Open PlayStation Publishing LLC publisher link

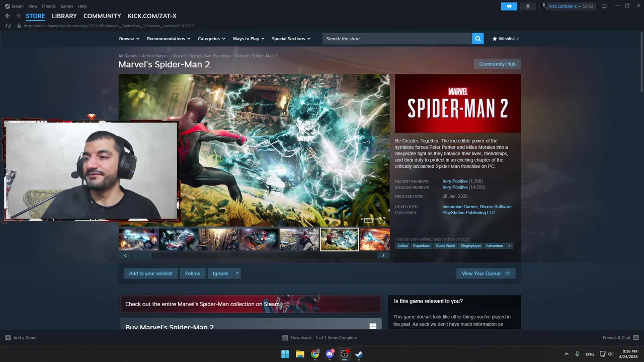click(x=468, y=213)
